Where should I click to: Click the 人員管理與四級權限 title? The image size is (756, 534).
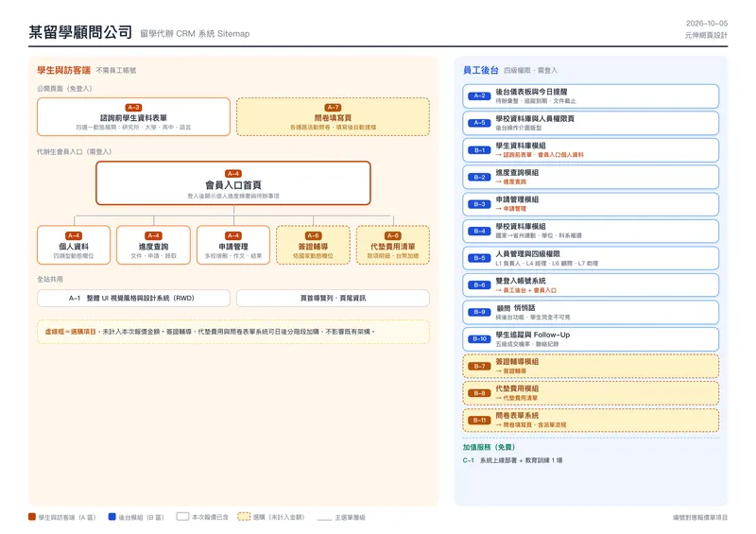(528, 253)
